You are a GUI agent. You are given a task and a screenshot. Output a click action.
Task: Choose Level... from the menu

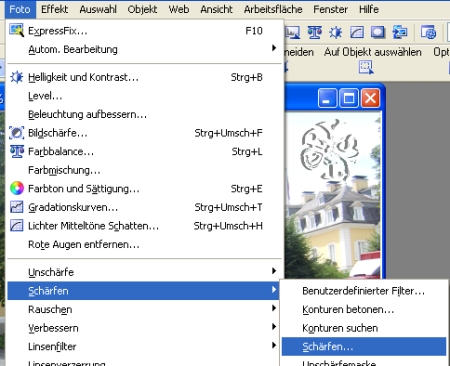(144, 96)
